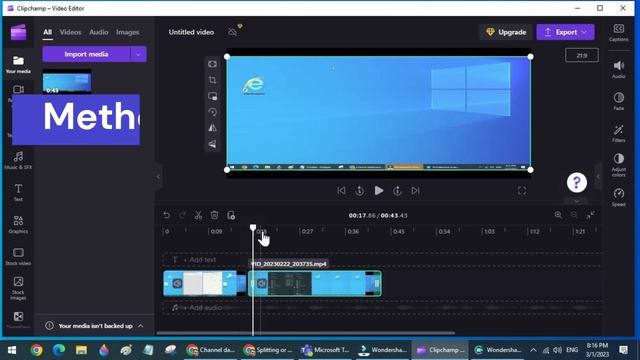Open the Stock images panel

[18, 288]
